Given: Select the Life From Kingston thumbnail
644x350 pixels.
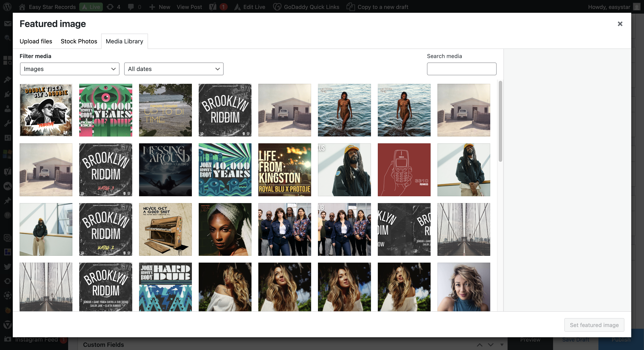Looking at the screenshot, I should 285,170.
